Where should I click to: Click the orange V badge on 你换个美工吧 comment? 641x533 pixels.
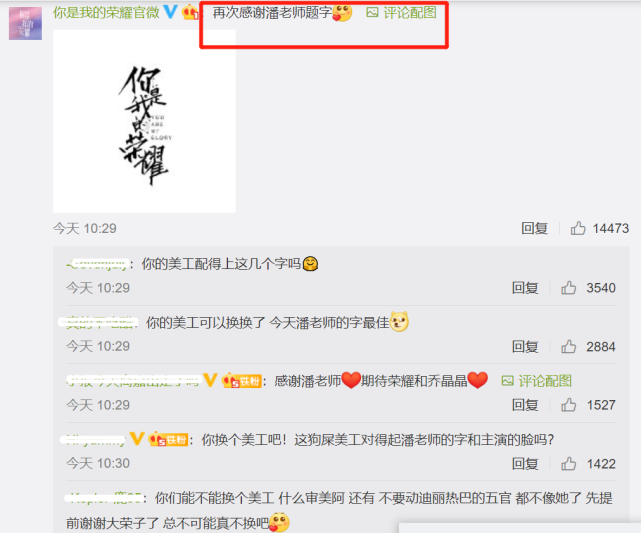[x=137, y=439]
